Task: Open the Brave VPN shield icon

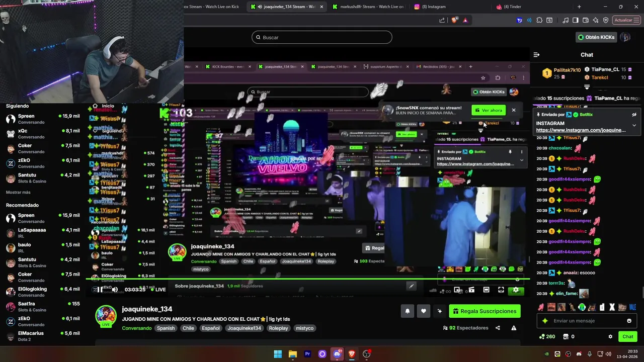Action: tap(606, 20)
